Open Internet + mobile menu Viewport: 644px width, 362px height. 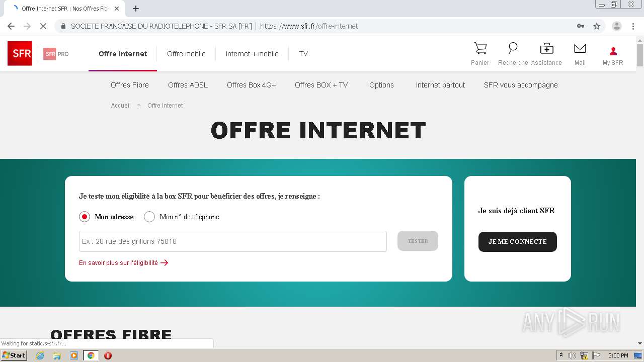coord(252,54)
